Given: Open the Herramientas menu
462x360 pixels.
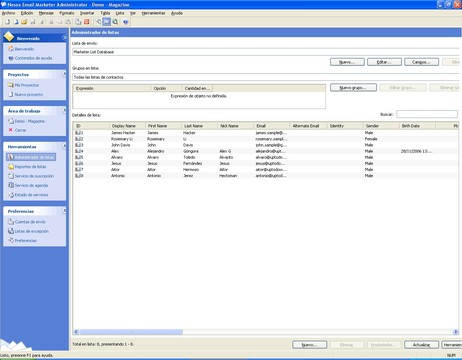Looking at the screenshot, I should pos(153,13).
